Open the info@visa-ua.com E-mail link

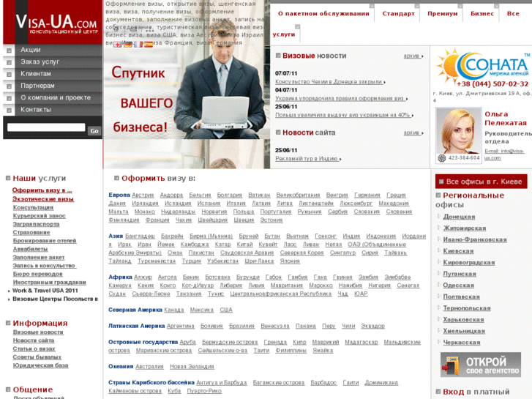pyautogui.click(x=504, y=154)
